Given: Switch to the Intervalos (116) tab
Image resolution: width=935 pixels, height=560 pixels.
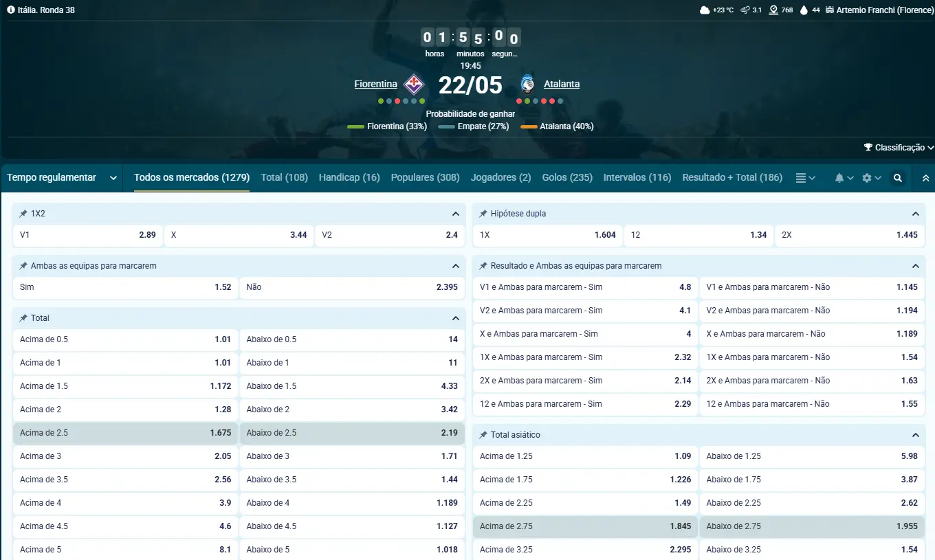Looking at the screenshot, I should 637,177.
